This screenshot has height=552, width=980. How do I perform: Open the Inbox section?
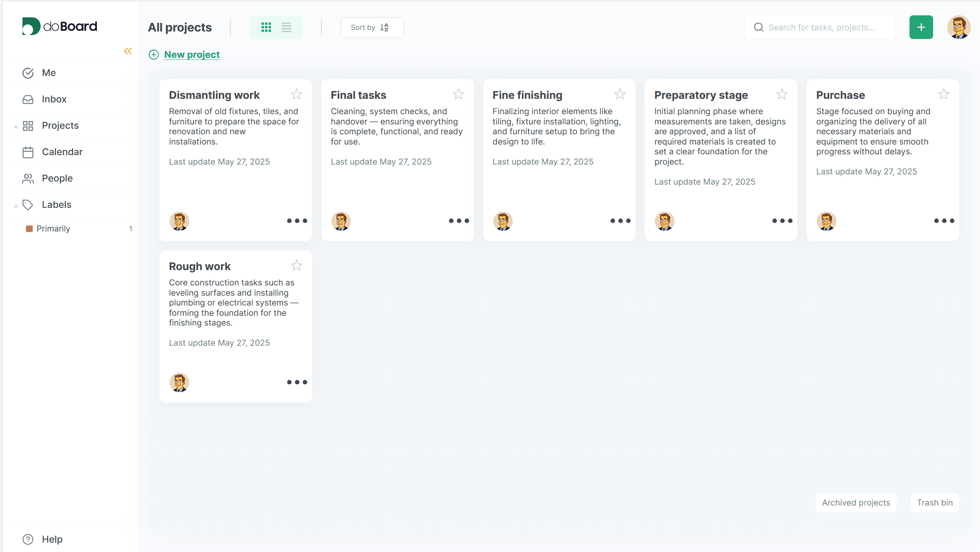54,99
